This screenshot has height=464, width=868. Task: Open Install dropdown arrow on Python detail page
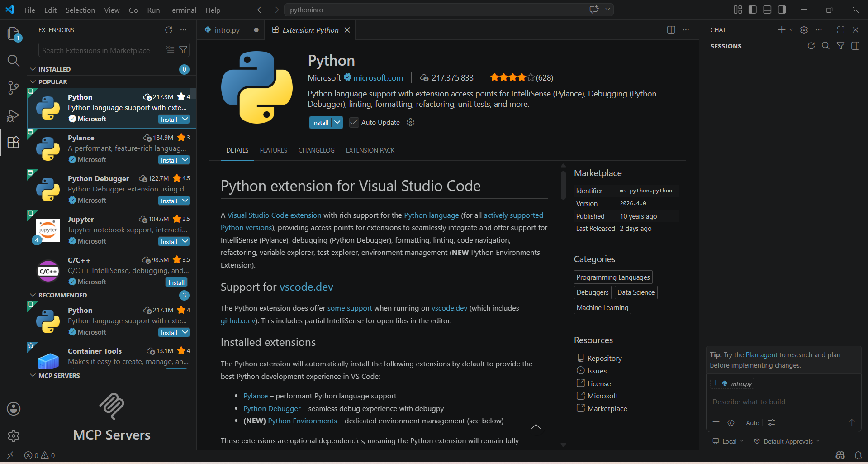337,122
